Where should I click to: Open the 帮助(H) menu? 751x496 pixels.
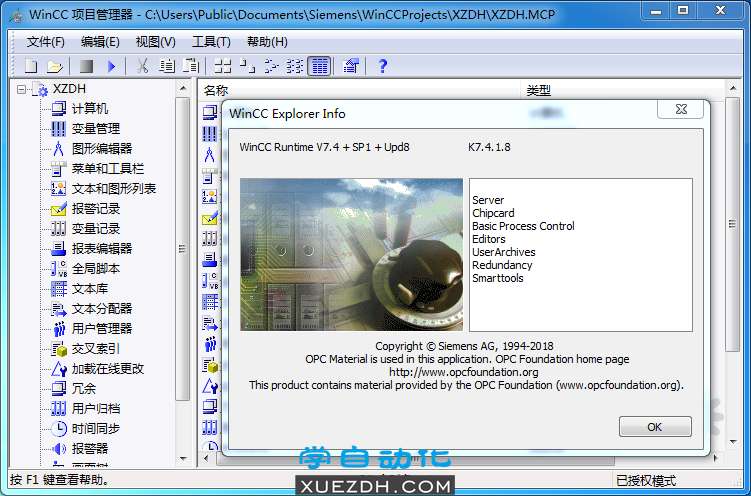[267, 42]
